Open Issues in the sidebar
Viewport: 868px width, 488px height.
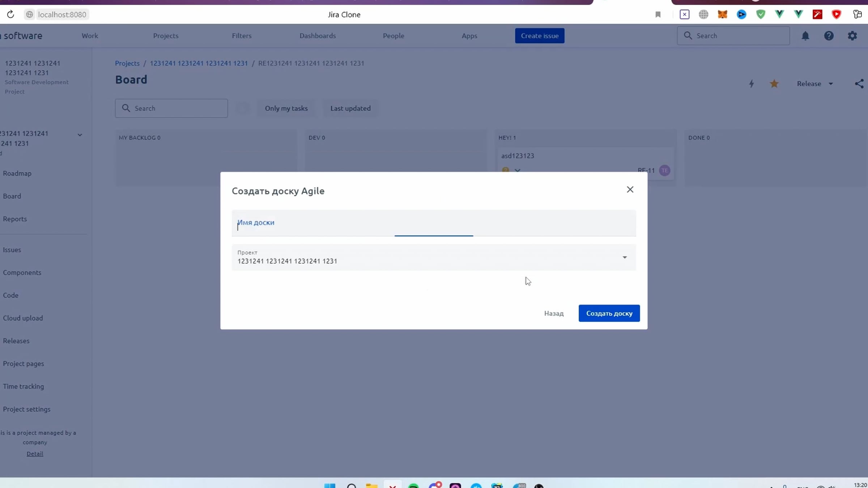coord(12,250)
